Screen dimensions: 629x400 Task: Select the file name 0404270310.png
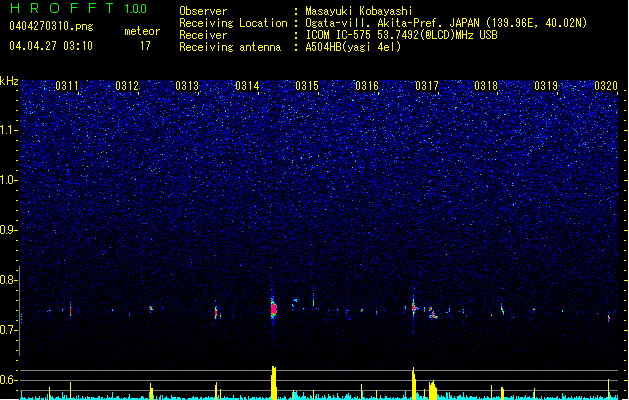[x=51, y=26]
